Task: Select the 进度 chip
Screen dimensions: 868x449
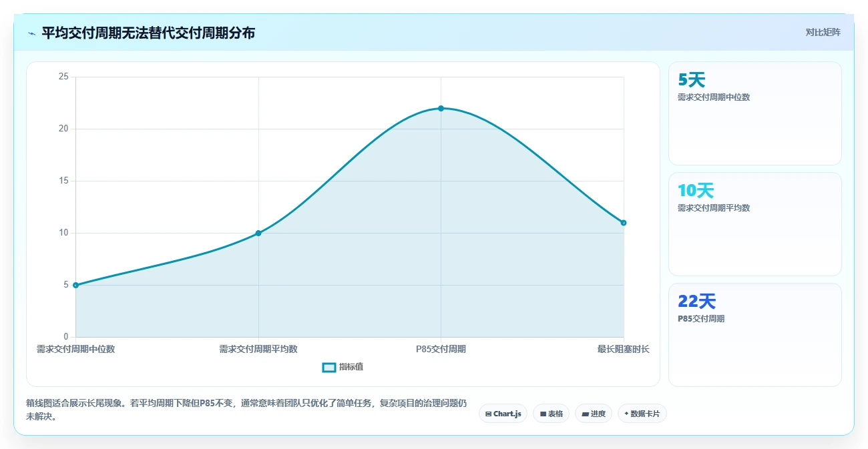Action: [593, 414]
